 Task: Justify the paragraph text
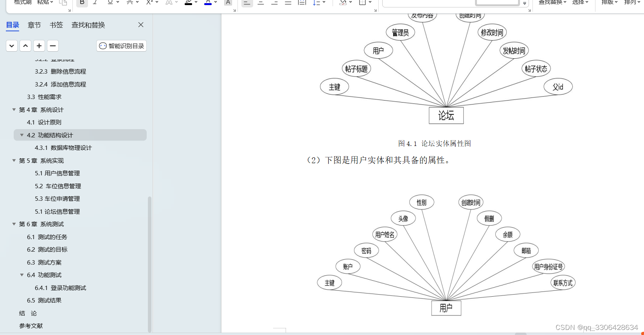click(288, 2)
